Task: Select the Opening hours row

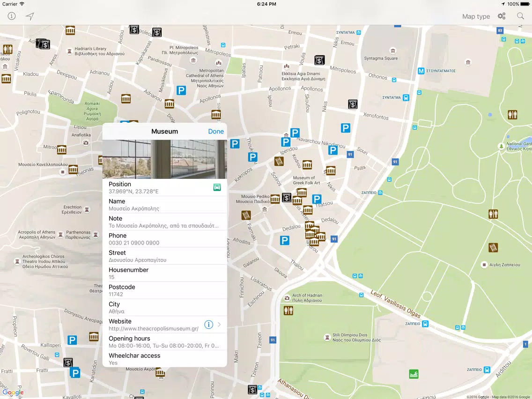Action: pyautogui.click(x=164, y=342)
